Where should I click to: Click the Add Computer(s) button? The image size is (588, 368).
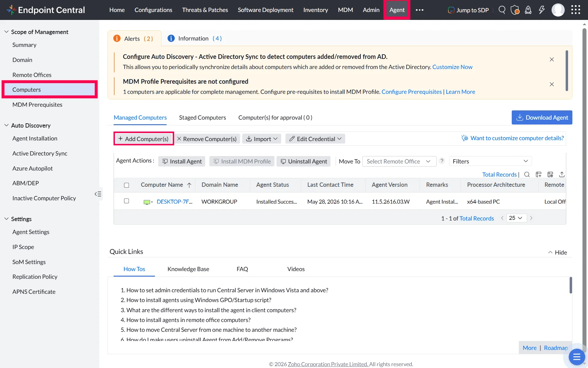[x=143, y=139]
